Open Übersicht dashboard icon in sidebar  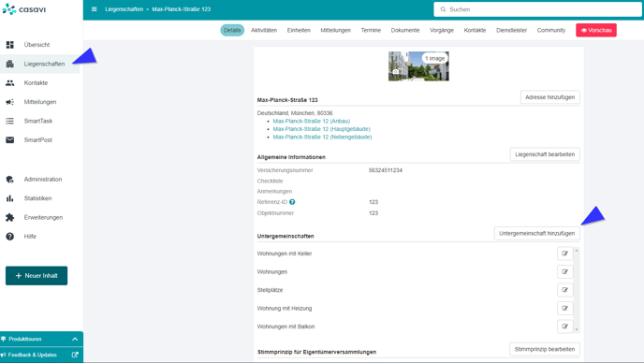click(10, 45)
